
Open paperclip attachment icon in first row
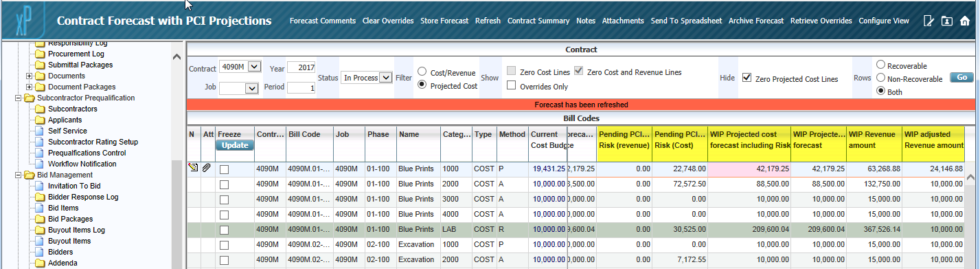coord(207,169)
